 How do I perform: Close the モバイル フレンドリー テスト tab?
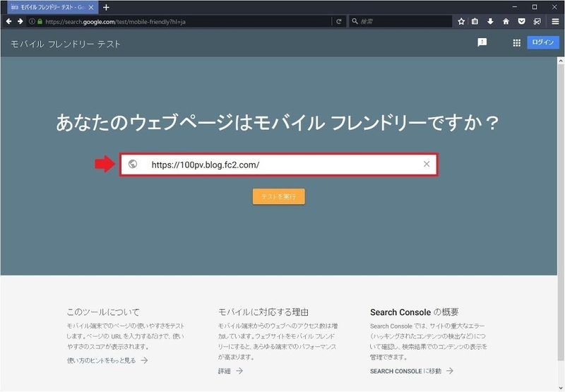click(92, 7)
